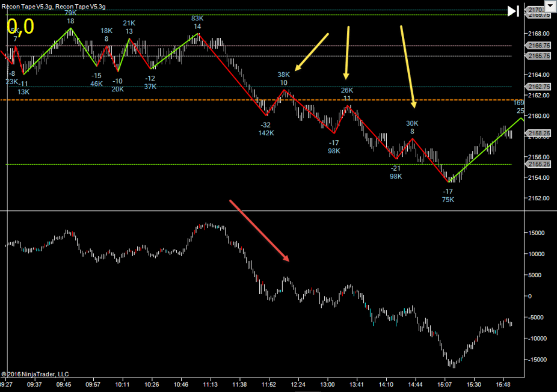Select the 2162.75 price marker tag
557x392 pixels.
coord(539,87)
